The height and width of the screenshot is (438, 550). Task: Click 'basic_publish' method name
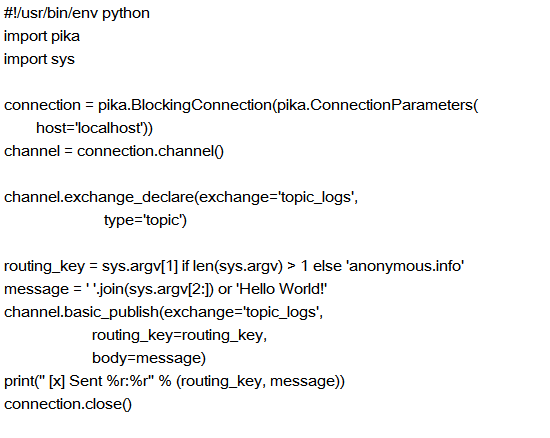pyautogui.click(x=112, y=312)
